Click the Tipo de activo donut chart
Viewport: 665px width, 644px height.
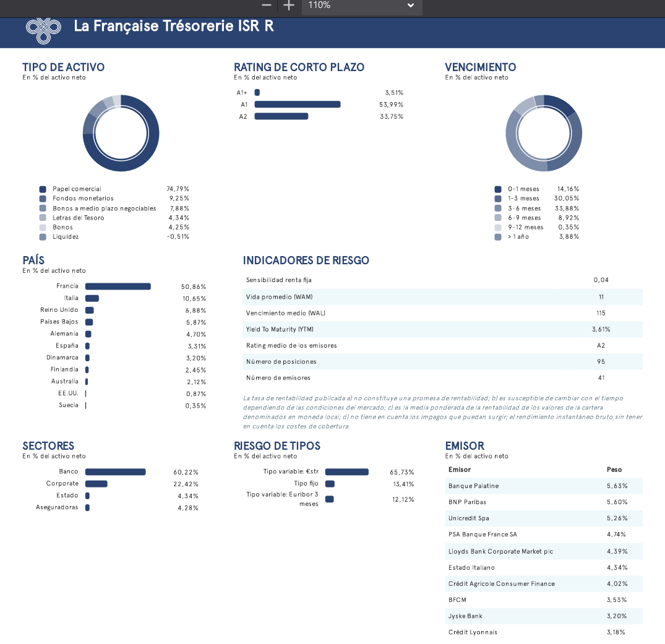click(121, 133)
